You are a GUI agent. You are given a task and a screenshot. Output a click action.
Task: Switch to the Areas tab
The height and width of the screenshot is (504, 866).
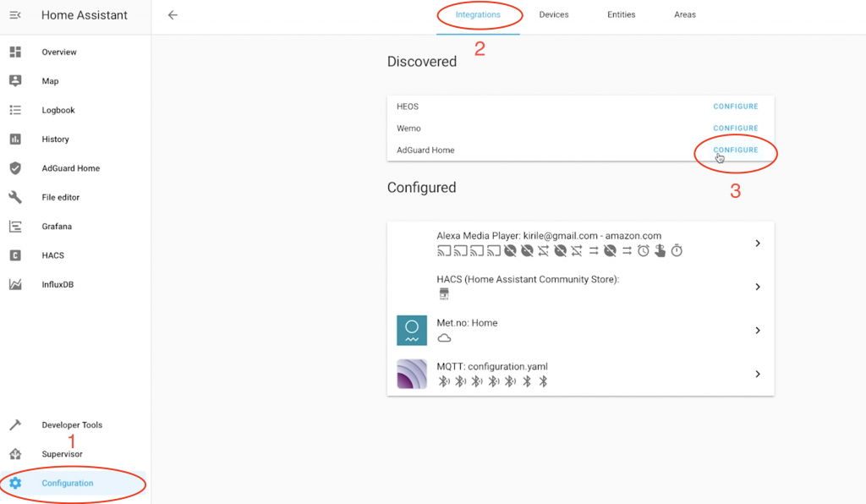[685, 15]
